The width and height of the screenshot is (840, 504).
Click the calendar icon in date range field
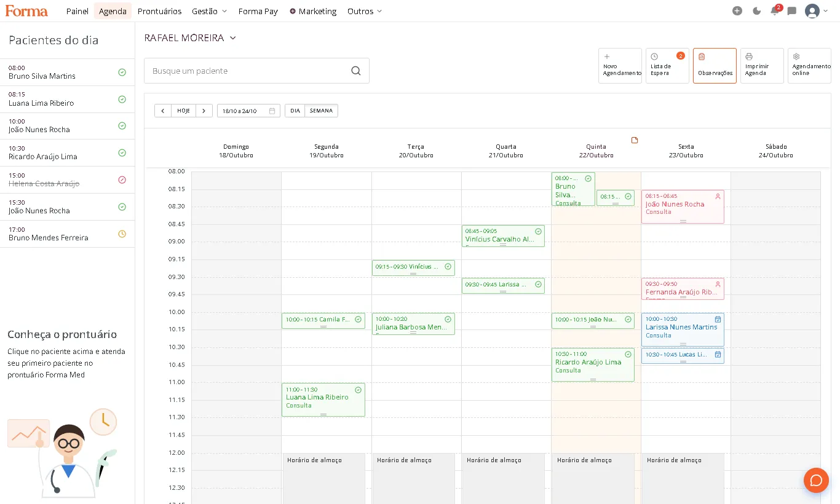pos(272,111)
